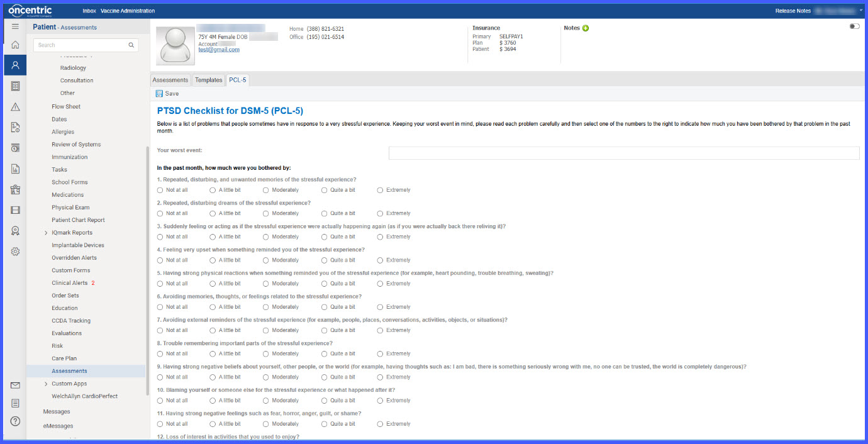The image size is (868, 444).
Task: Open the hamburger menu icon
Action: point(15,27)
